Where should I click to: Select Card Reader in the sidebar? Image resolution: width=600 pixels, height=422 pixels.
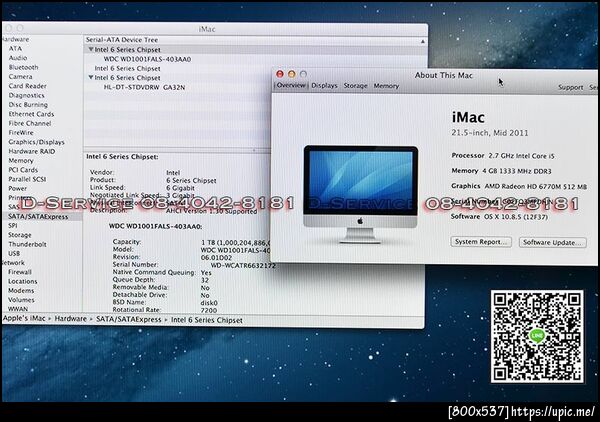[x=28, y=86]
